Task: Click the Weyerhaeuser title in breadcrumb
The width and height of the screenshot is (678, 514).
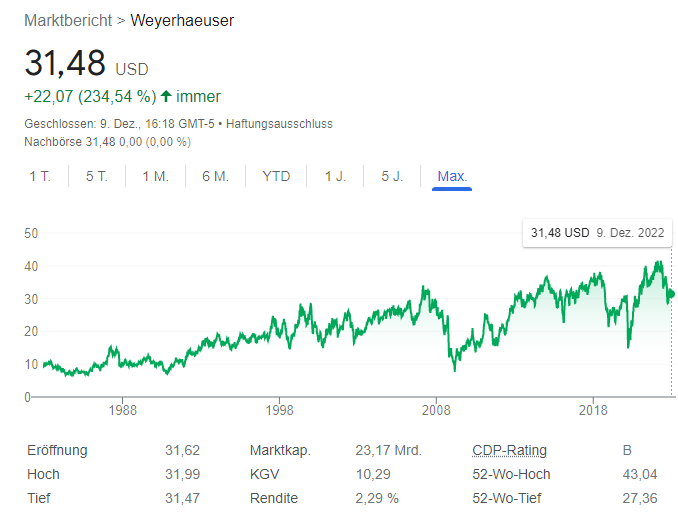Action: pos(182,20)
